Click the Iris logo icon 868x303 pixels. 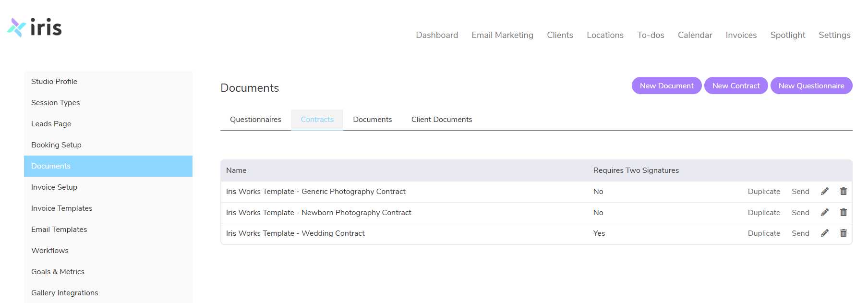tap(16, 27)
